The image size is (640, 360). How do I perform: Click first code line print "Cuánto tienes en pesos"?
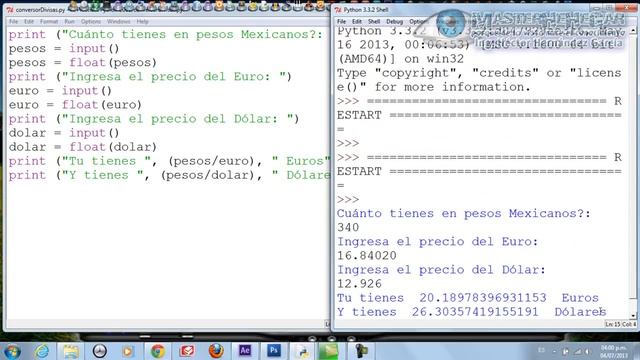pyautogui.click(x=166, y=35)
